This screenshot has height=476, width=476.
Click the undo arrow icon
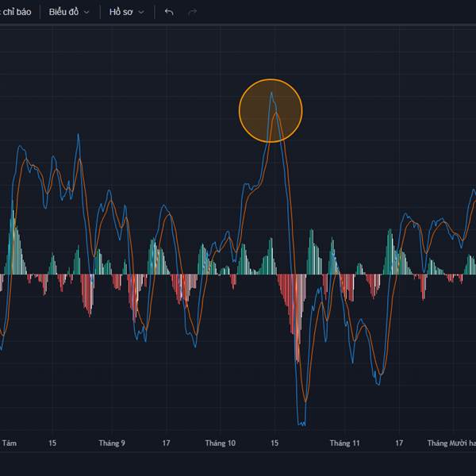pos(168,12)
